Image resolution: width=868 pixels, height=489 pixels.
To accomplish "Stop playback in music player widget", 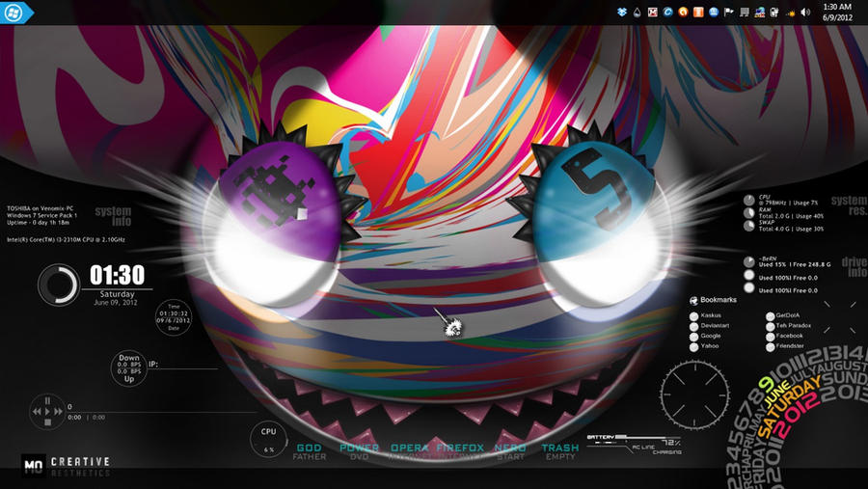I will click(47, 422).
